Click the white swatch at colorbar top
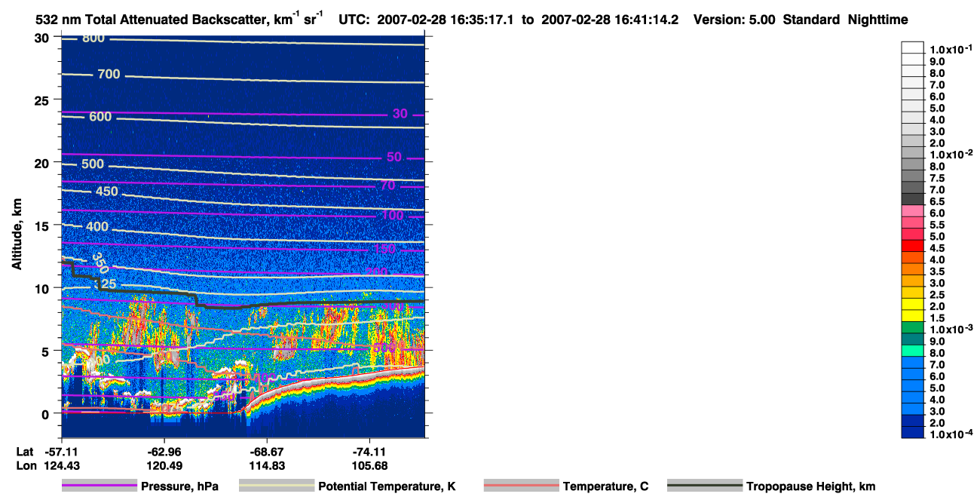The height and width of the screenshot is (503, 980). coord(913,47)
